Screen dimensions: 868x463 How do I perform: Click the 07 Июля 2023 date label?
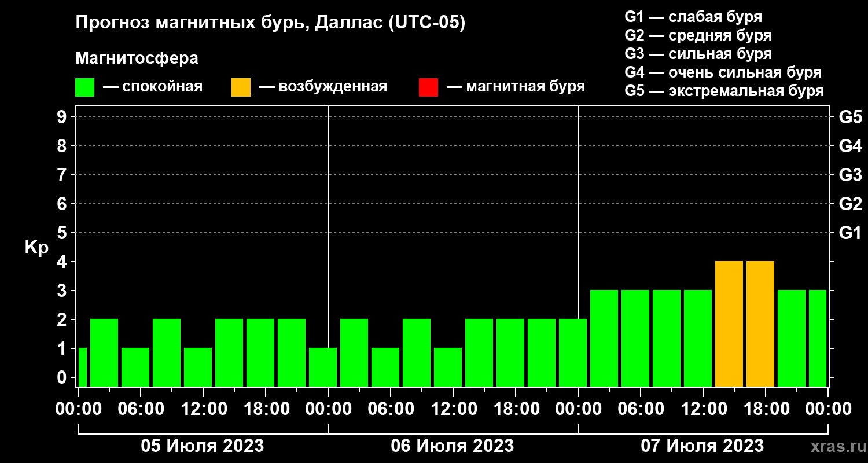click(x=703, y=446)
